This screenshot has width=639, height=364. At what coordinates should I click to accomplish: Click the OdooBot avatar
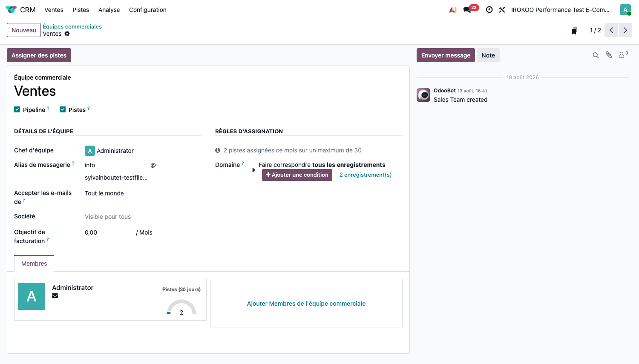coord(423,95)
